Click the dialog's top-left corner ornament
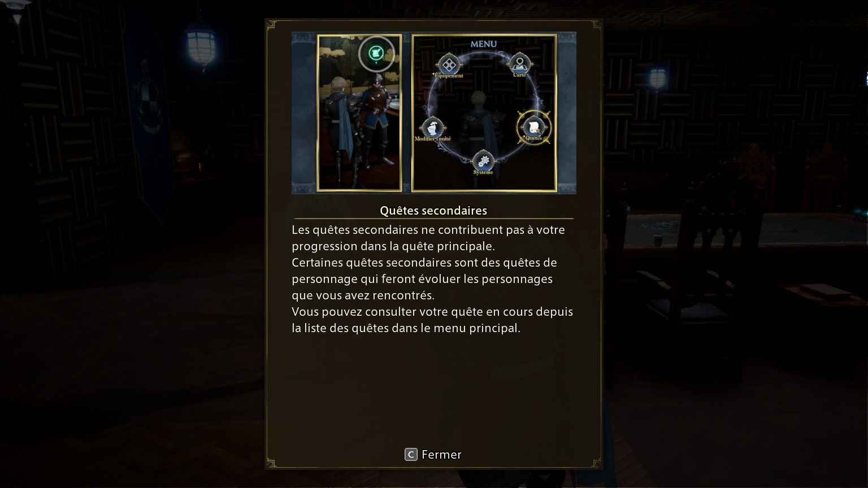The width and height of the screenshot is (868, 488). point(271,24)
